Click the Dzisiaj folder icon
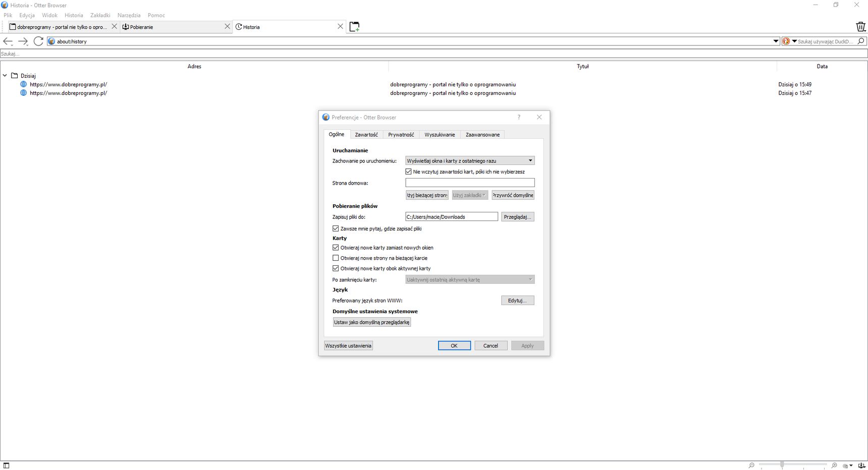 [15, 76]
